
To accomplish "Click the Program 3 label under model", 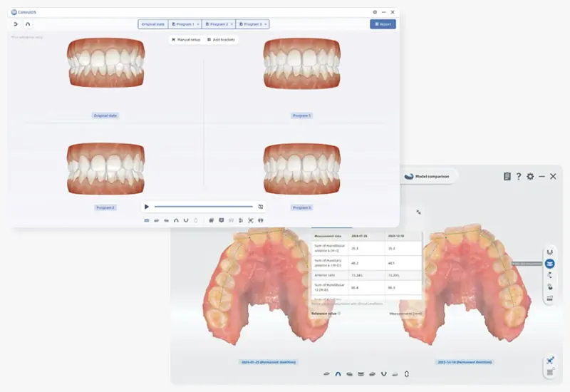I will click(x=301, y=207).
